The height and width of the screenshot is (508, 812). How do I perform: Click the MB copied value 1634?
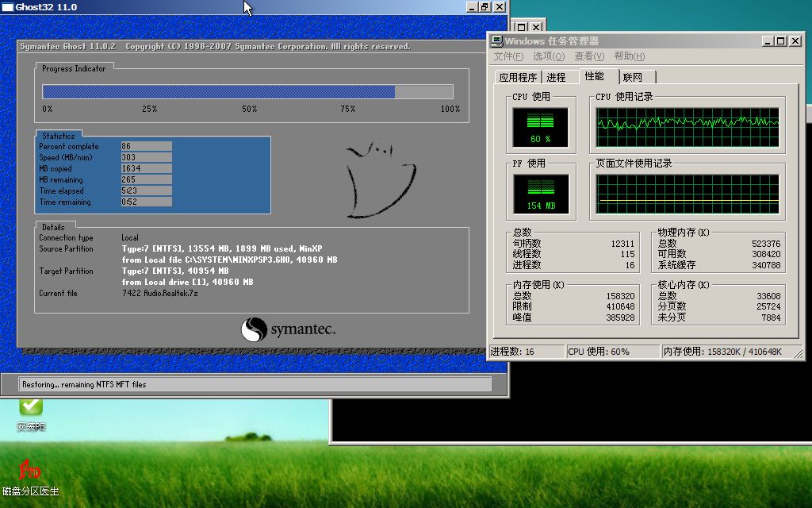(x=147, y=168)
